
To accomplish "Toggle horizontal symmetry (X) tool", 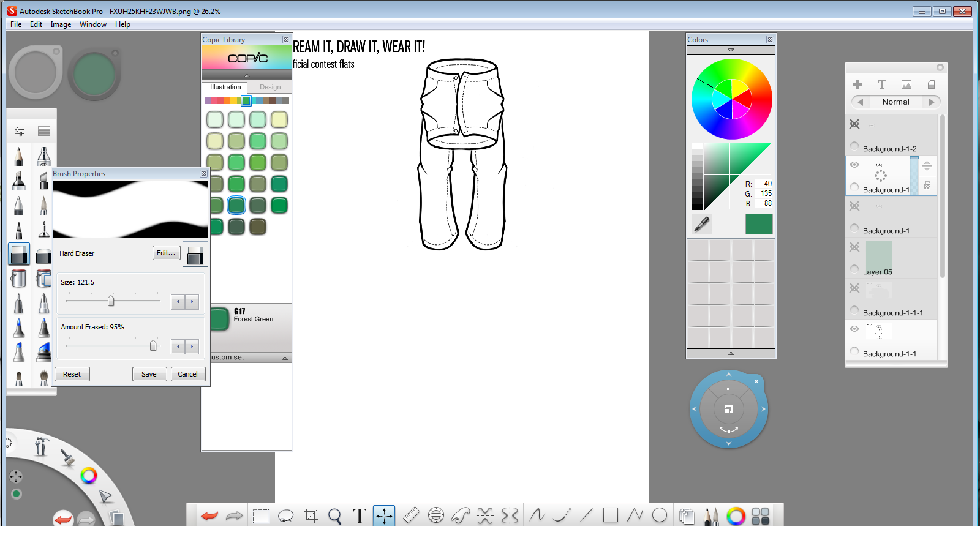I will pyautogui.click(x=485, y=515).
